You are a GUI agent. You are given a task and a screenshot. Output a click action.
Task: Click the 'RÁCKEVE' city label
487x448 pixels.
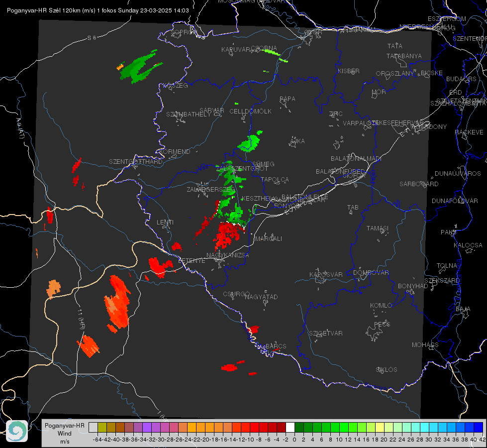click(x=469, y=132)
